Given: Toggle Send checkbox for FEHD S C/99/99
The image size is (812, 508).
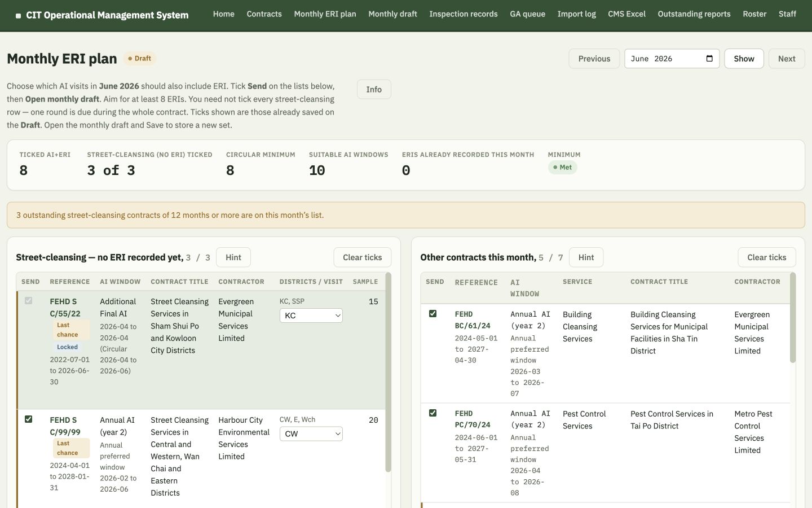Looking at the screenshot, I should pos(28,419).
